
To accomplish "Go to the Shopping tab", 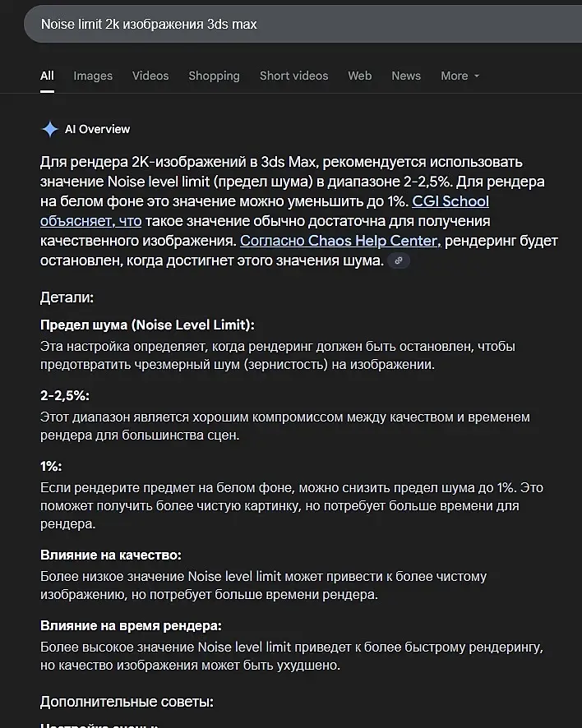I will coord(214,76).
